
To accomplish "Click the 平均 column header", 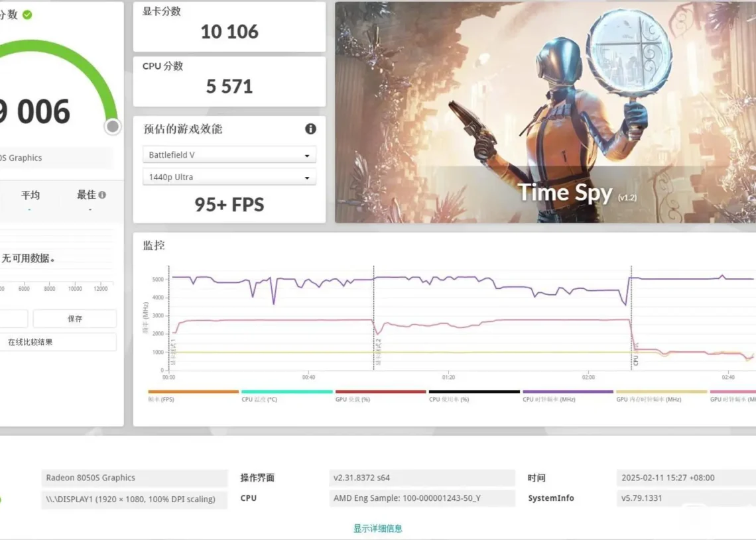I will (x=30, y=195).
